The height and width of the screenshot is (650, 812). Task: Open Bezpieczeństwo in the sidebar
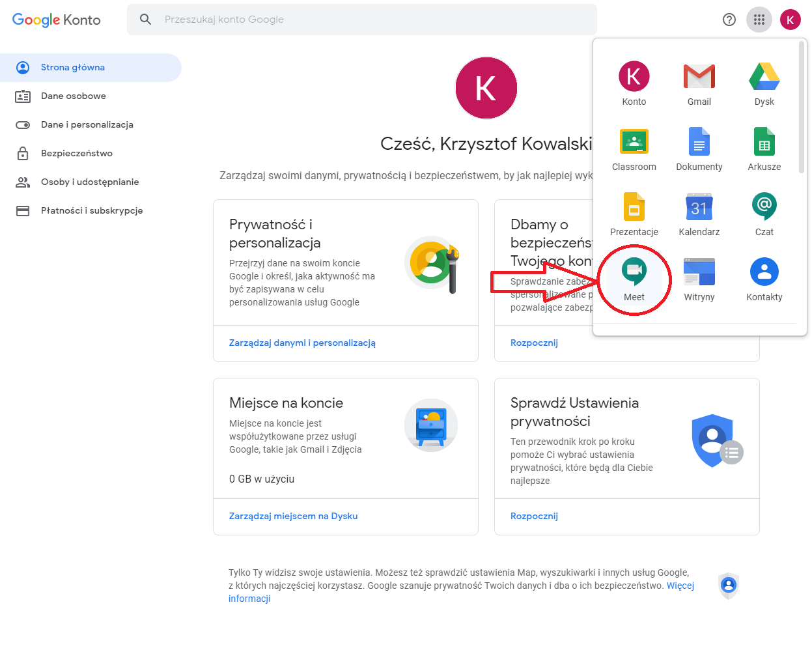[76, 153]
